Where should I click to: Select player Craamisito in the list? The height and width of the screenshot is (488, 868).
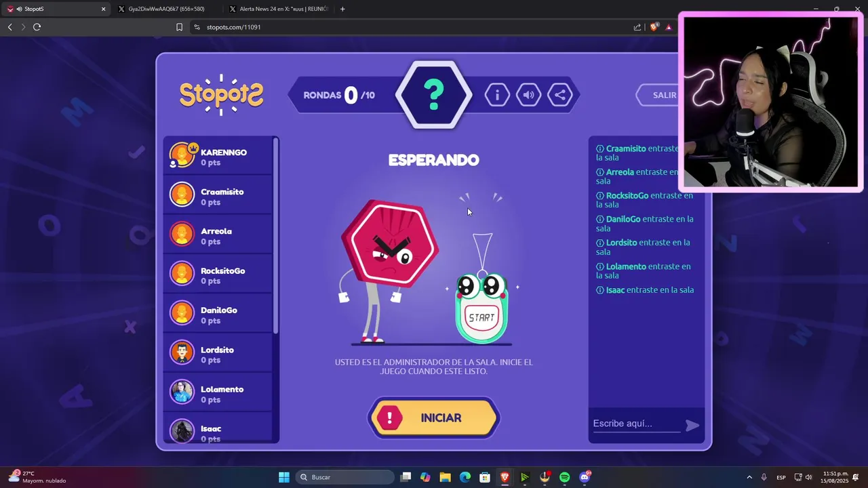[218, 195]
